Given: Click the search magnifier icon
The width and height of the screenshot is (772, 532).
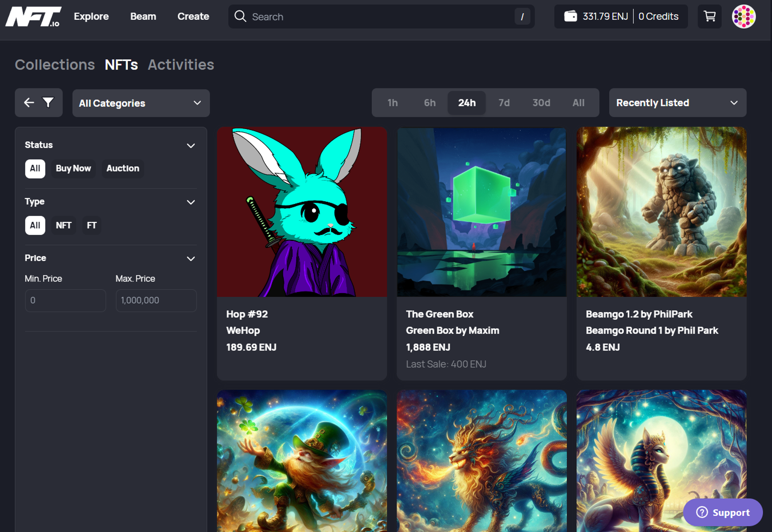Looking at the screenshot, I should [240, 16].
